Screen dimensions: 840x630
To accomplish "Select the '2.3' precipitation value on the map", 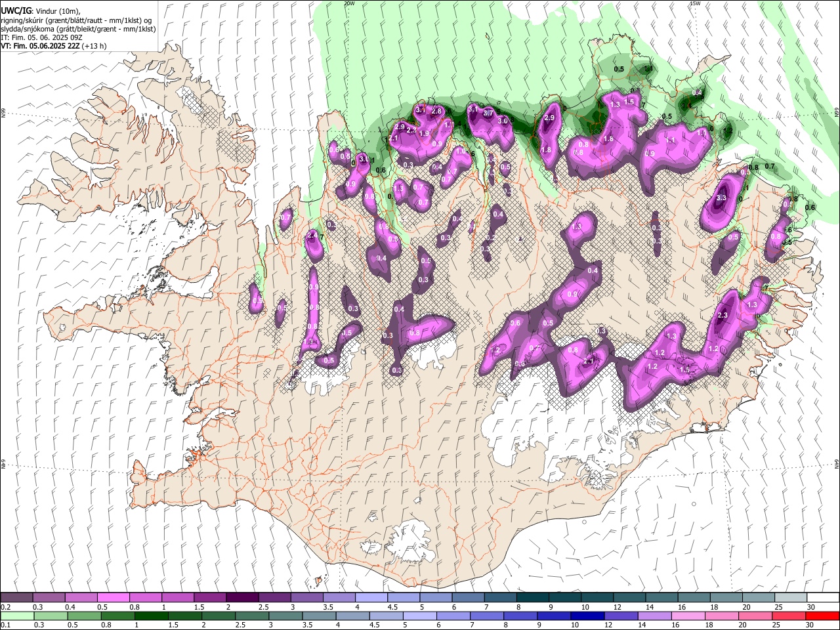I will [x=723, y=316].
